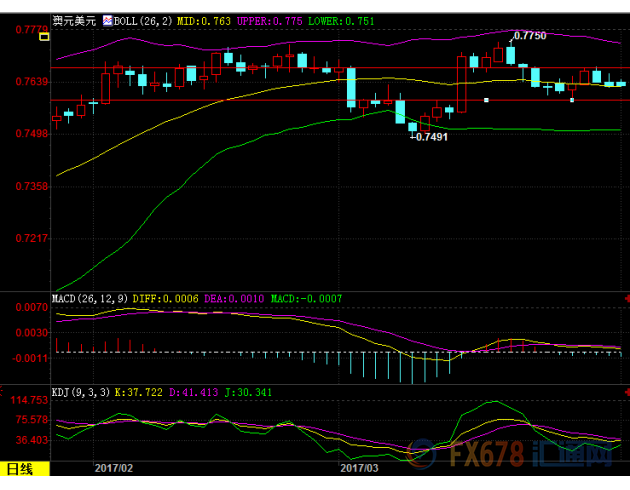The height and width of the screenshot is (490, 630).
Task: Click the 0.7498 price axis label
Action: coord(31,133)
